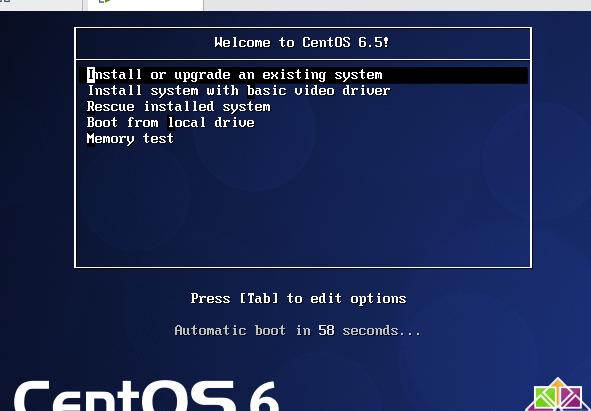Choose the "Memory test" boot entry
This screenshot has width=591, height=411.
pyautogui.click(x=130, y=139)
